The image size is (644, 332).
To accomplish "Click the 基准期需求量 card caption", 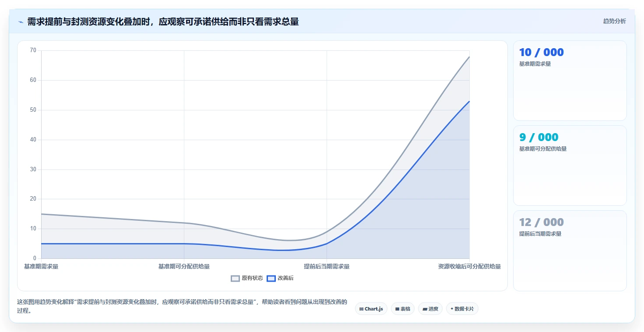I will [535, 64].
